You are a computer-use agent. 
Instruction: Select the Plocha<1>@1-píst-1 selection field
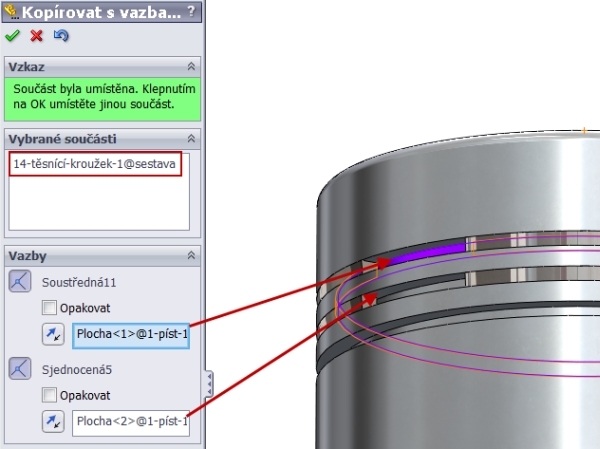point(131,336)
